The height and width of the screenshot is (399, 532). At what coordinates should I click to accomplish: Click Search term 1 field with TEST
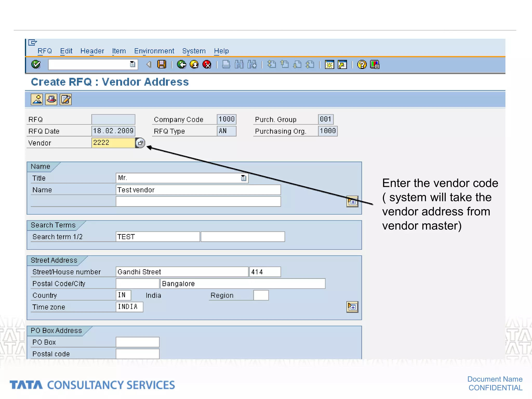158,237
